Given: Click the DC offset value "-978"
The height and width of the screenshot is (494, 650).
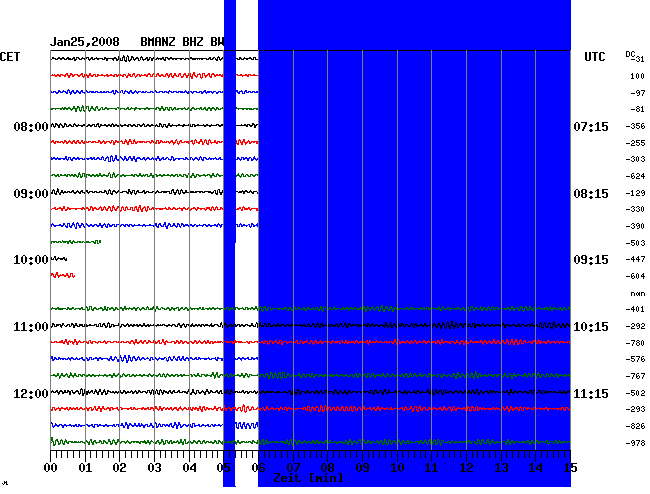Looking at the screenshot, I should (x=635, y=443).
